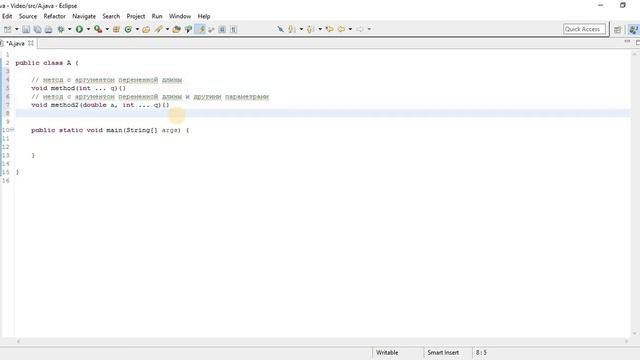Close the *A.java editor tab

click(31, 43)
